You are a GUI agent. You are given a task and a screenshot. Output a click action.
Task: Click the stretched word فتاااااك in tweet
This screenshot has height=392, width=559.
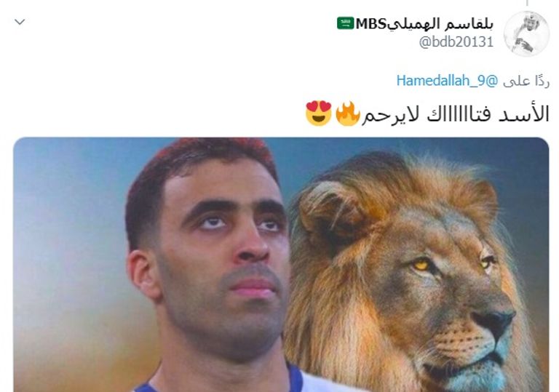click(454, 115)
